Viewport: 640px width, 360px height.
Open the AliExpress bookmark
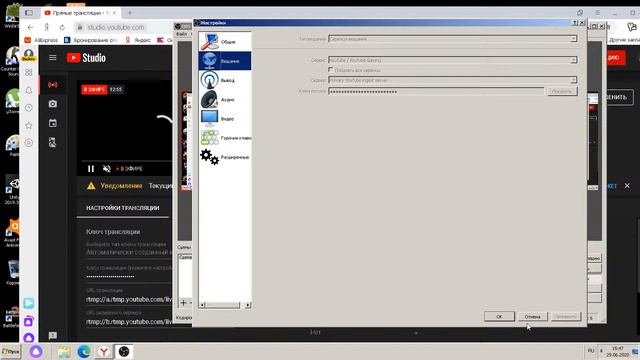41,40
